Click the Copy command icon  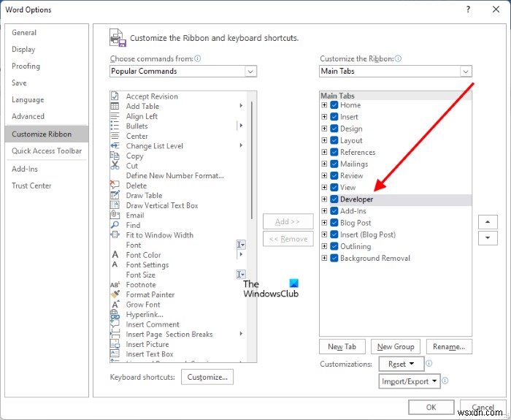115,156
